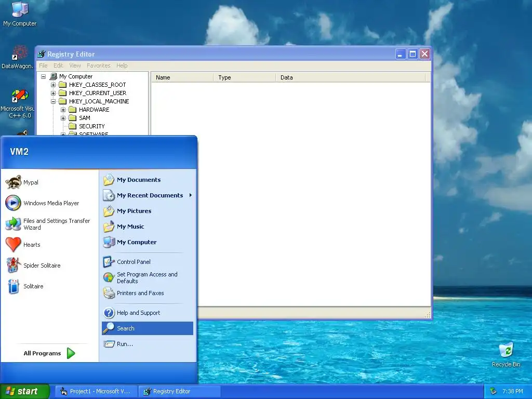532x399 pixels.
Task: Open My Pictures folder
Action: click(x=147, y=211)
